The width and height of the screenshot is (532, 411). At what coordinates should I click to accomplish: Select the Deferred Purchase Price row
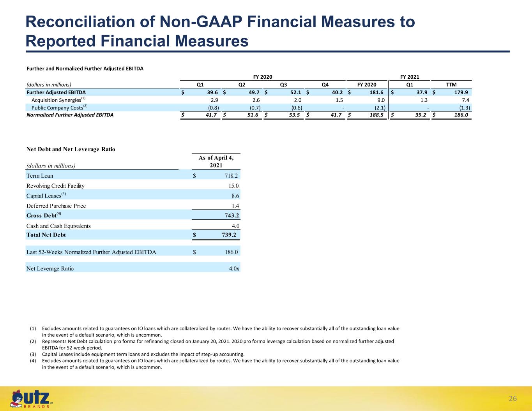133,206
